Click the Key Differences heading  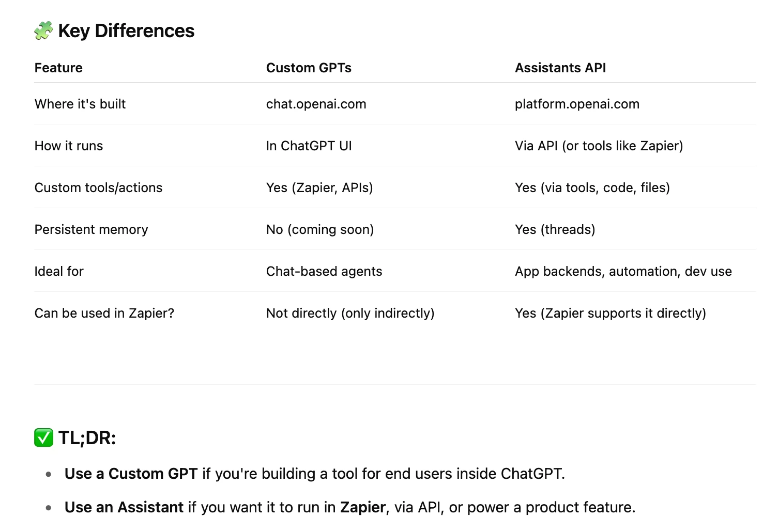click(126, 31)
